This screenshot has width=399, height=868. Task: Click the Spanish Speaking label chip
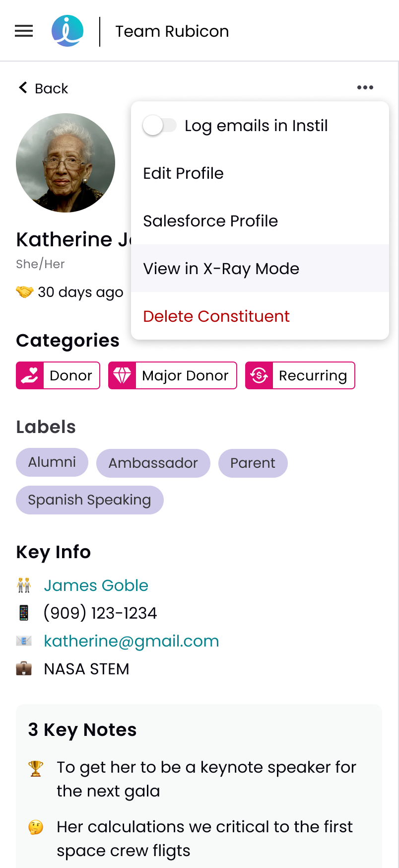pyautogui.click(x=90, y=500)
